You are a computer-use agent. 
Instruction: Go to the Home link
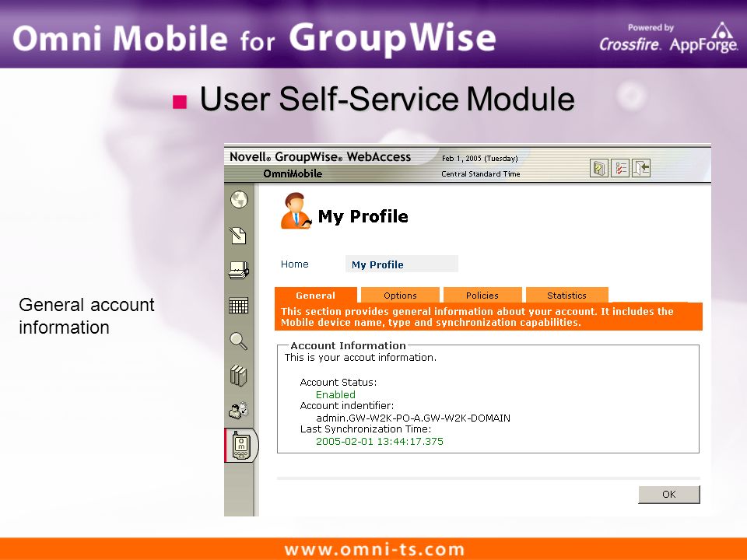click(x=294, y=264)
